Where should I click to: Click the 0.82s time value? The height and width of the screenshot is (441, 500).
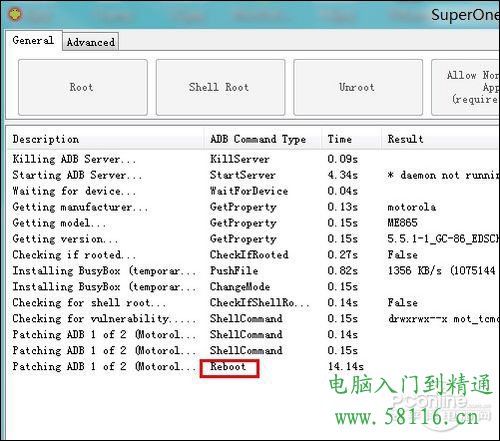tap(343, 271)
